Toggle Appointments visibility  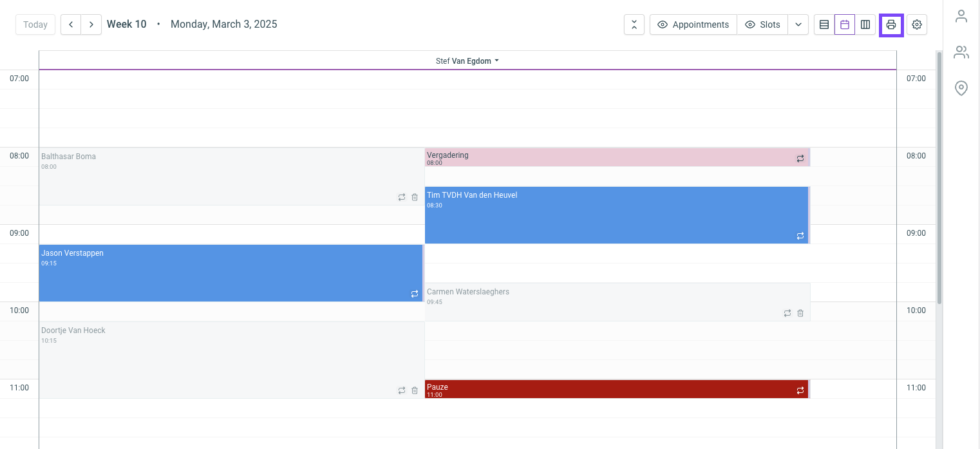tap(693, 25)
